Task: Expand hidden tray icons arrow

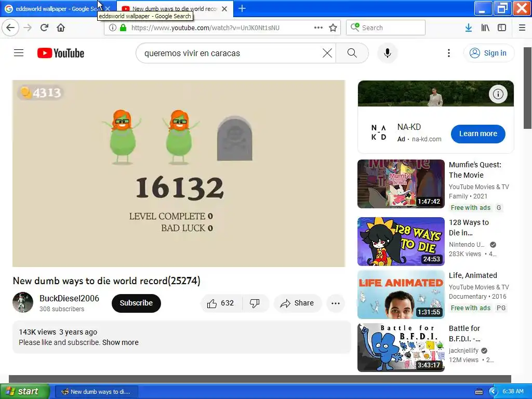Action: tap(493, 392)
